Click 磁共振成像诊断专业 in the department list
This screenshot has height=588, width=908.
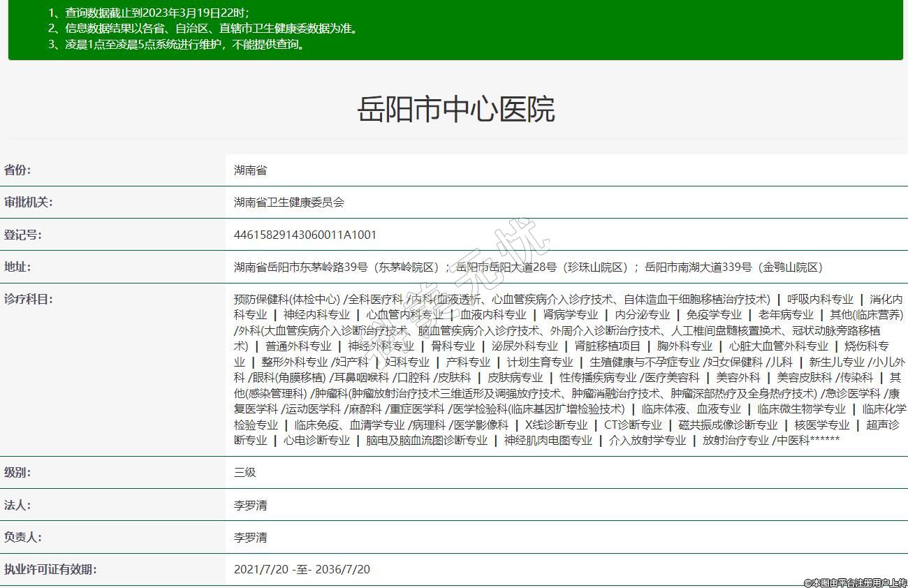click(728, 425)
